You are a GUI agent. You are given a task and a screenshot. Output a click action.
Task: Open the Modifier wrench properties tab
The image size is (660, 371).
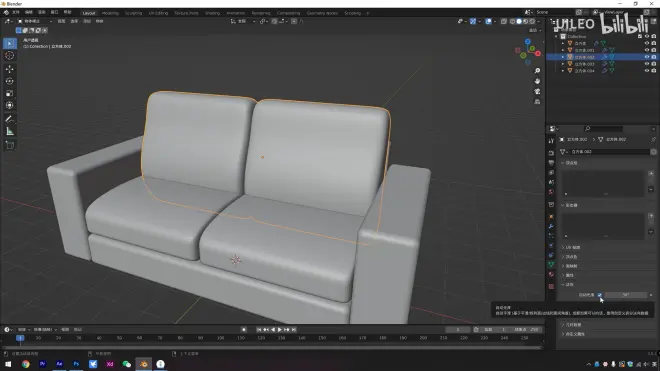coord(551,226)
